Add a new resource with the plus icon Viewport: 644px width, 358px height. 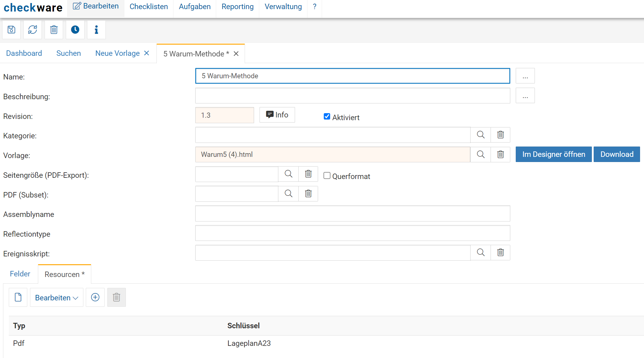pos(95,297)
